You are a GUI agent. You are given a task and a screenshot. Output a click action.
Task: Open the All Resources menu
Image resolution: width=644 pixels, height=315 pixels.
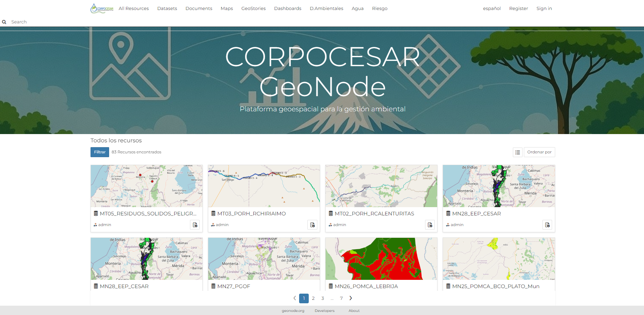134,8
